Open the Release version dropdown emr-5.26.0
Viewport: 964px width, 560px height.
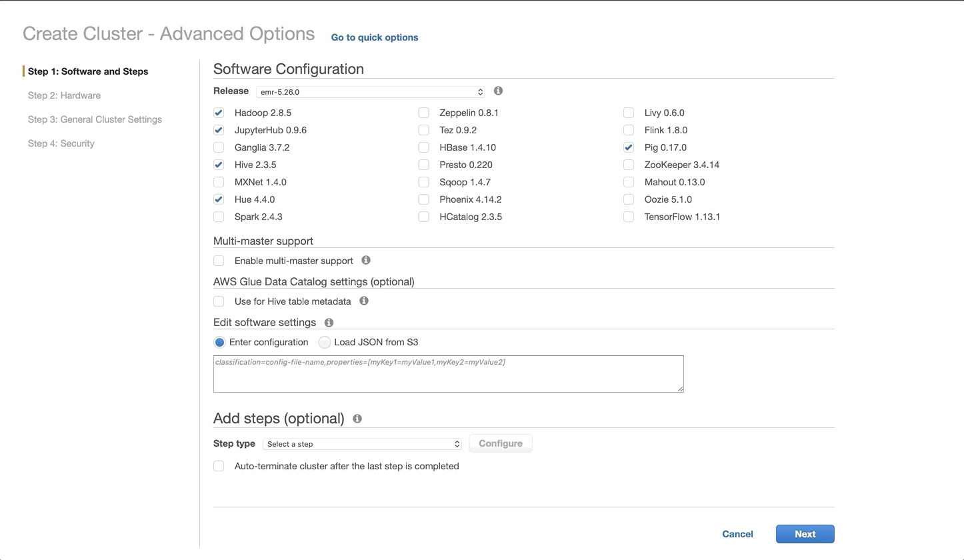pos(371,91)
